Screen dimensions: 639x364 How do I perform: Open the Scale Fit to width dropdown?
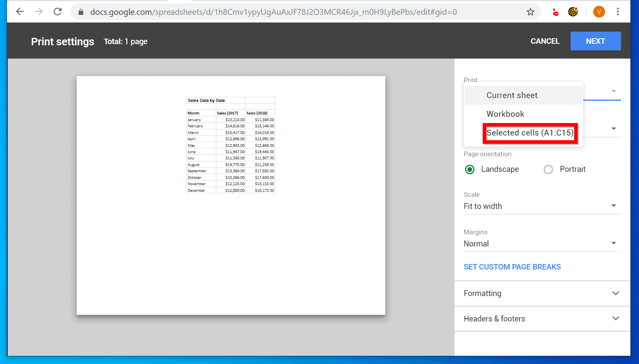[x=542, y=206]
